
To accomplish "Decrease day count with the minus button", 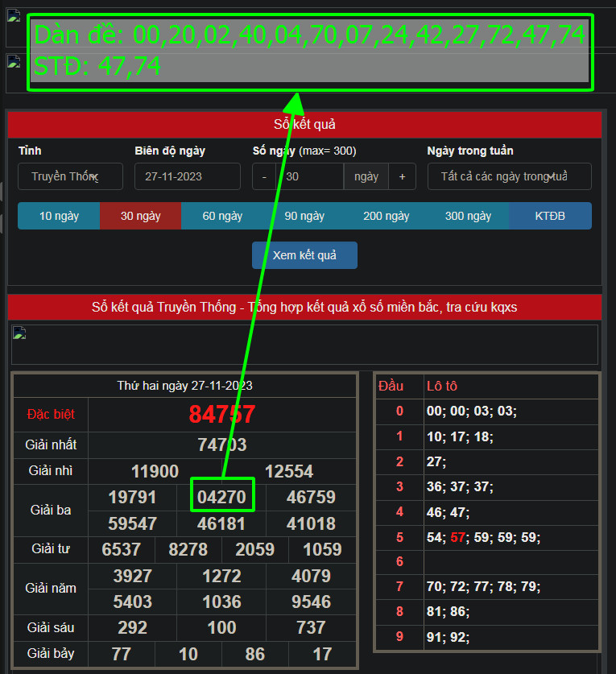I will (264, 176).
